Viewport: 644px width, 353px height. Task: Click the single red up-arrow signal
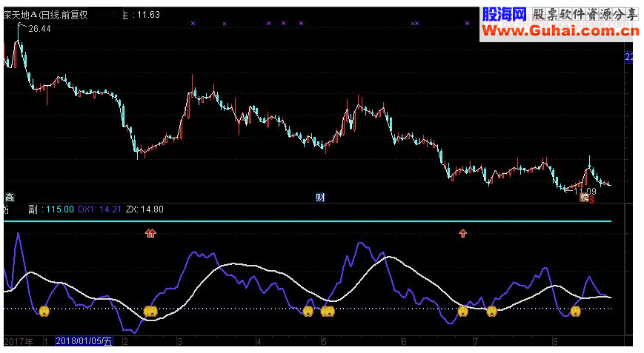tap(463, 233)
